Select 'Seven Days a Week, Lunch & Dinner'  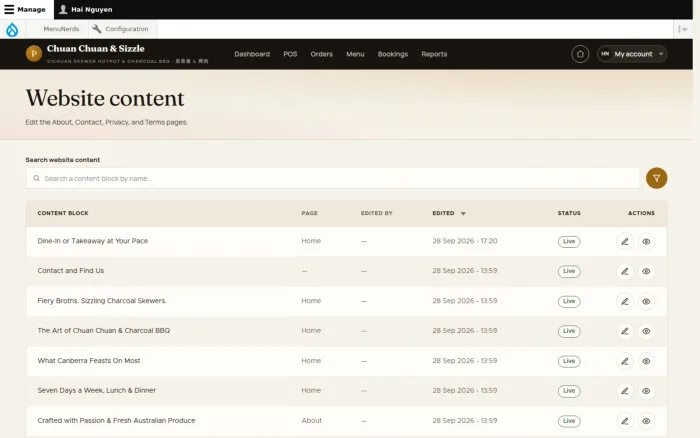(x=96, y=390)
